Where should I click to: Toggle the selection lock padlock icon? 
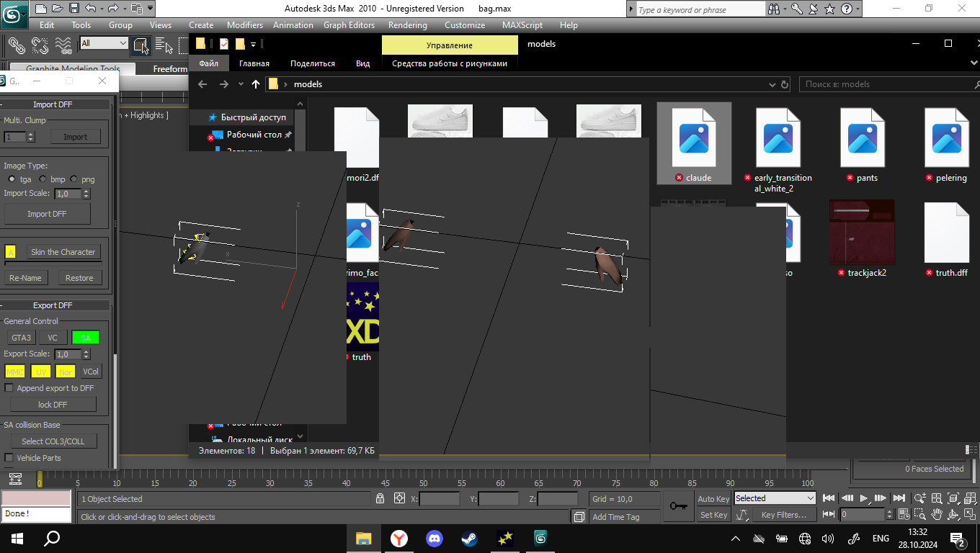click(380, 498)
